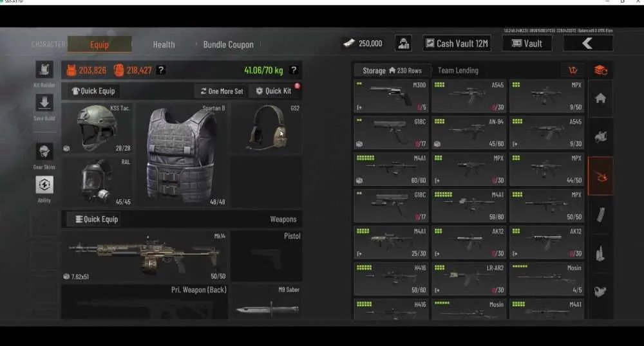Click the orange 203,826 armor value
This screenshot has width=644, height=346.
(x=92, y=71)
